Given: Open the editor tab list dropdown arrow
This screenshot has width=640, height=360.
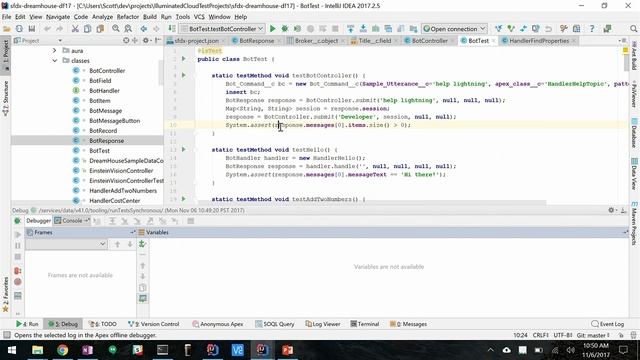Looking at the screenshot, I should point(621,40).
